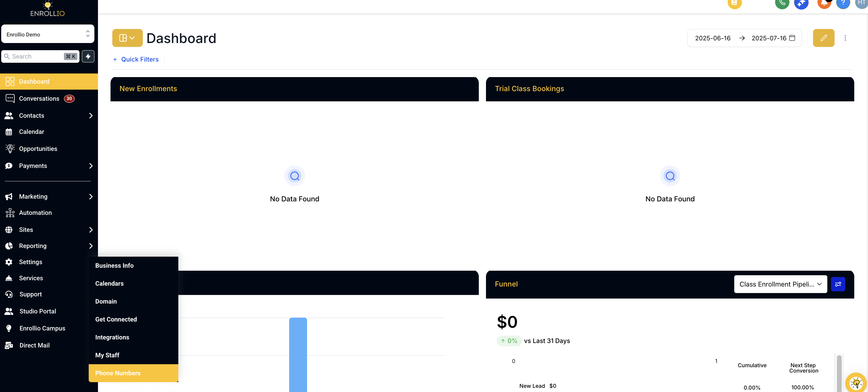Viewport: 868px width, 392px height.
Task: Open the orange notifications bell
Action: tap(824, 3)
